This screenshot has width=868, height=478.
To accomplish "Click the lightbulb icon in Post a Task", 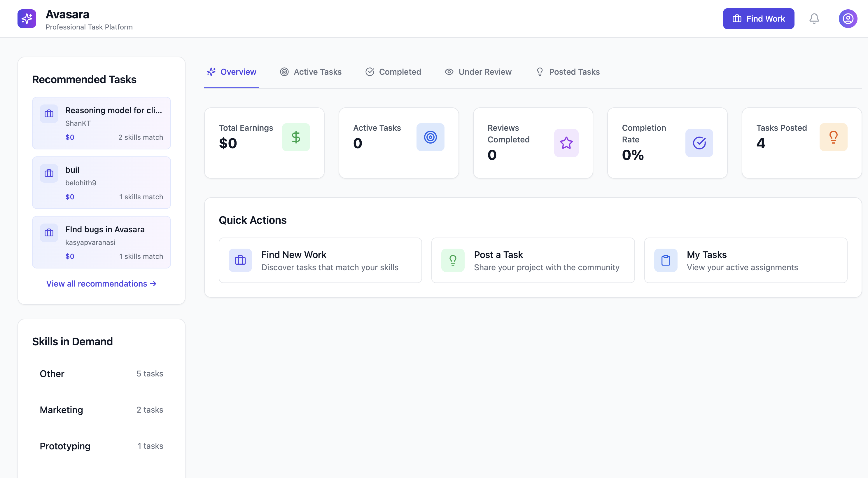I will [x=453, y=260].
